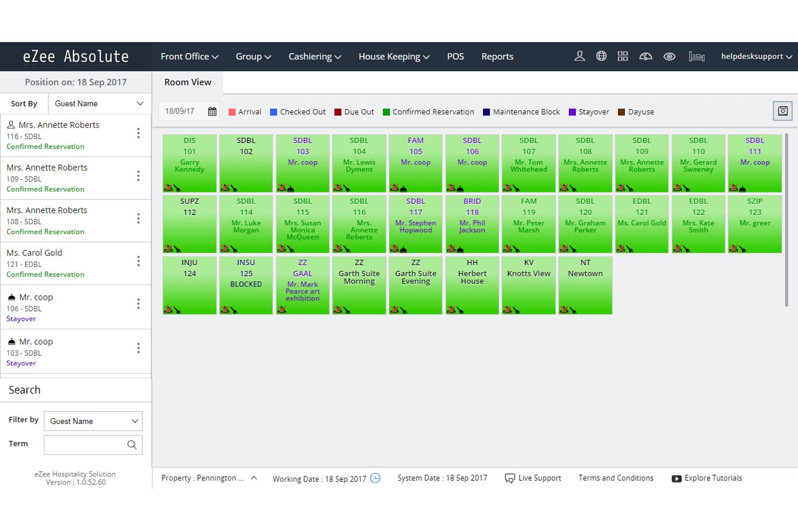
Task: Open Terms and Conditions link
Action: coord(616,478)
